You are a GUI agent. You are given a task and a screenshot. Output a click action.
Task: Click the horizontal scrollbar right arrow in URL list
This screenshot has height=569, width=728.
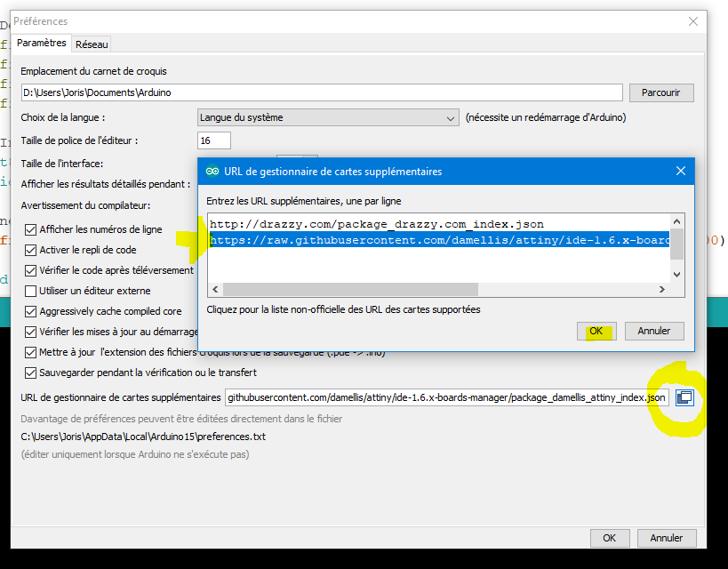click(x=662, y=289)
